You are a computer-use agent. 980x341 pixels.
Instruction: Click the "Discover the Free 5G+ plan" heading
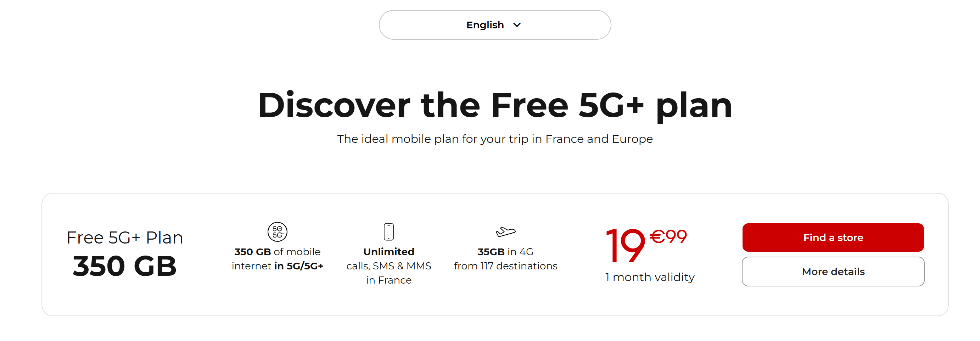pyautogui.click(x=494, y=105)
